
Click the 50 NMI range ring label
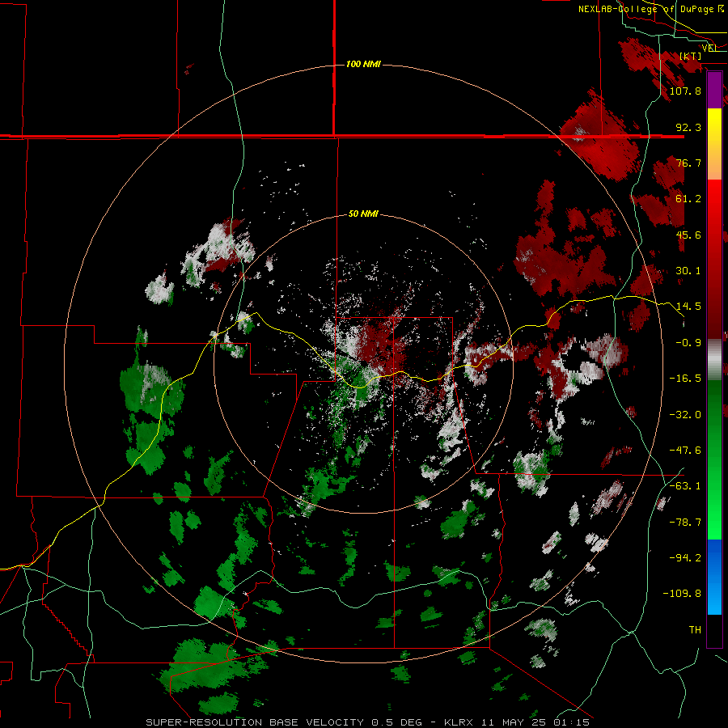pyautogui.click(x=363, y=214)
